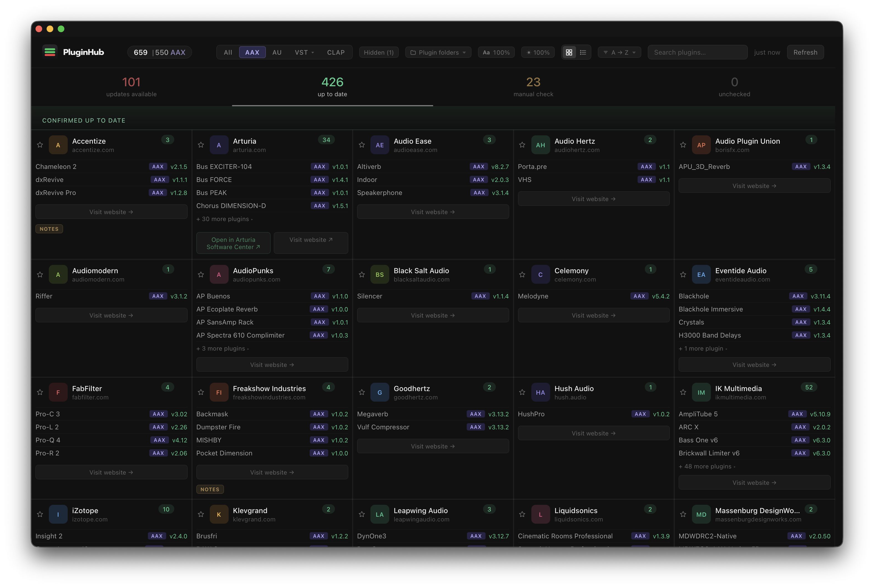Expand AudioPunks' 3 more plugins
Image resolution: width=874 pixels, height=588 pixels.
tap(223, 348)
